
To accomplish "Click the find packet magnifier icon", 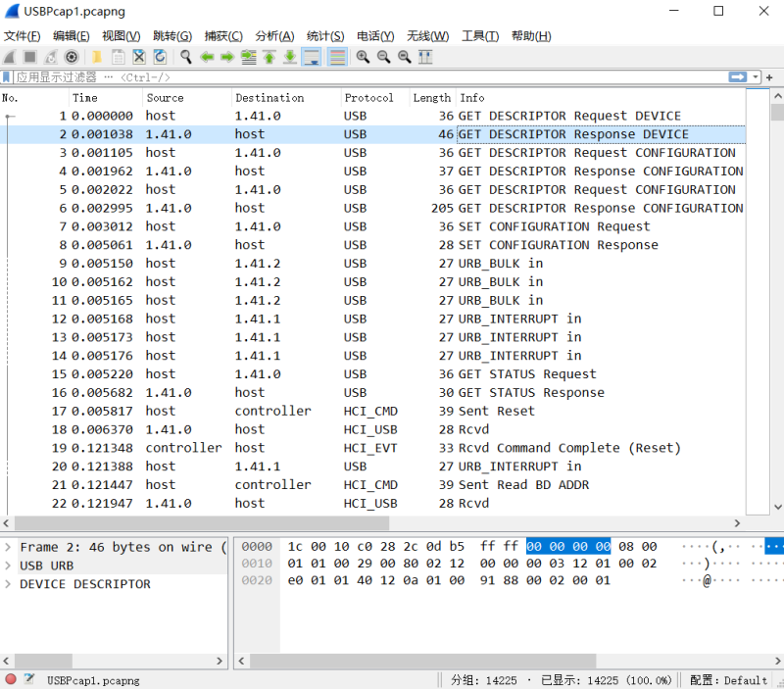I will [185, 57].
